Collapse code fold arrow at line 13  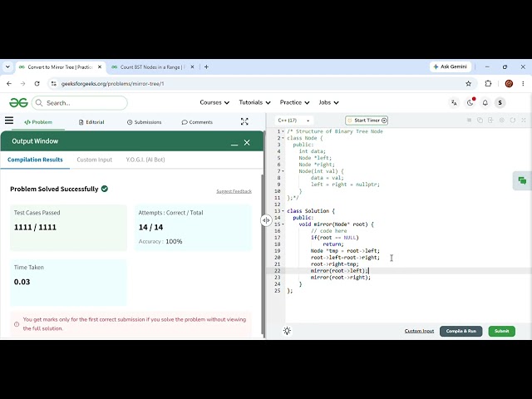283,211
